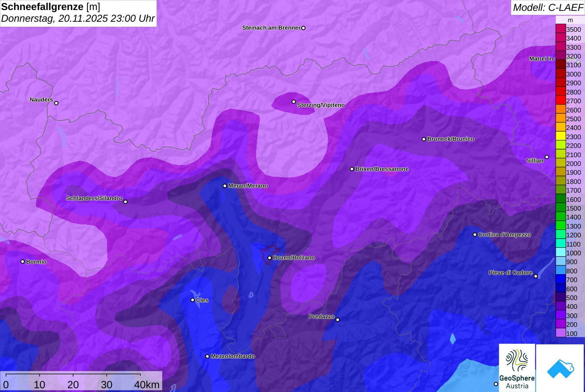The width and height of the screenshot is (585, 392).
Task: Click the Bozen/Bolzano label text
Action: (x=294, y=257)
